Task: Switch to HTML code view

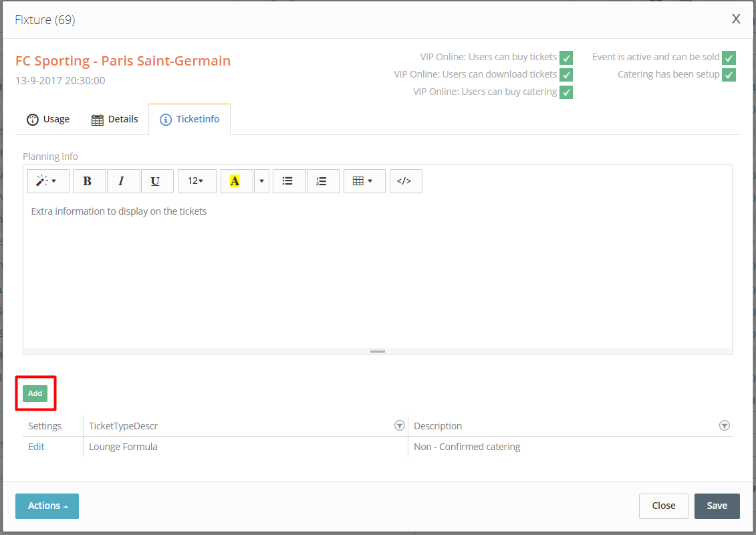Action: [x=406, y=181]
